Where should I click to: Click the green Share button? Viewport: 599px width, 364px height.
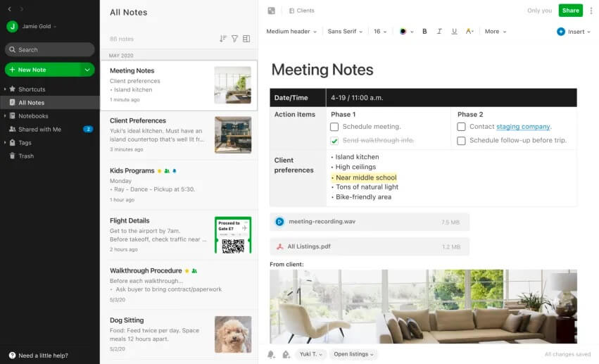pyautogui.click(x=570, y=11)
